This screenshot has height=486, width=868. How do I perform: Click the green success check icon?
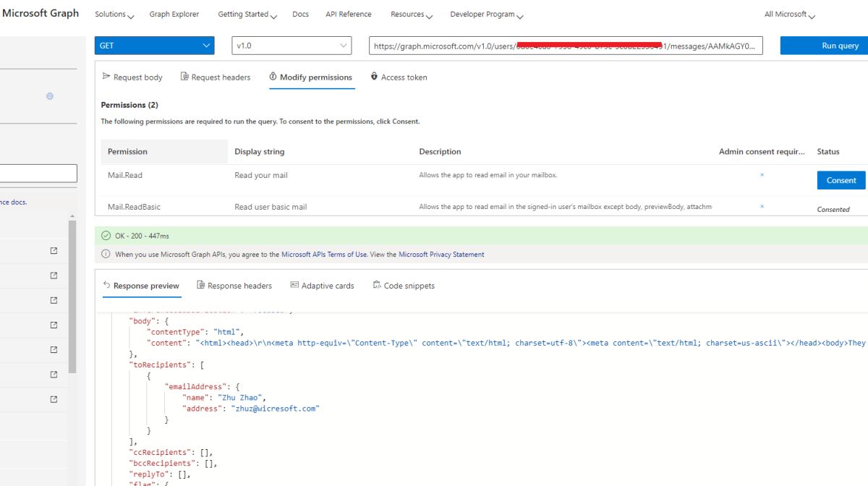coord(106,236)
